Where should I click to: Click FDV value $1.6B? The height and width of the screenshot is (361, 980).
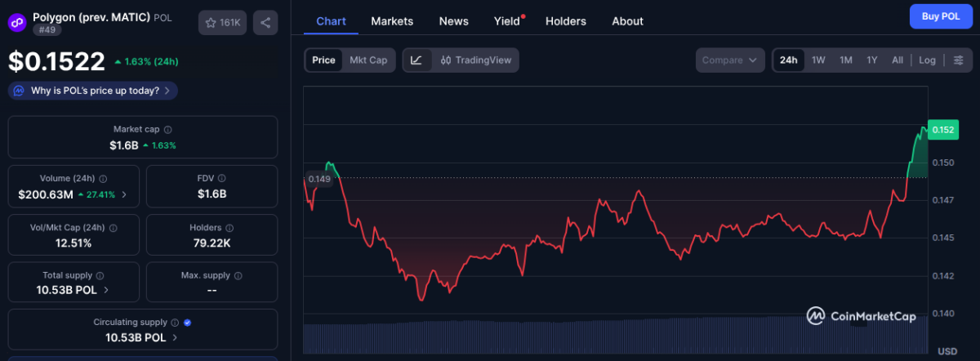coord(212,194)
